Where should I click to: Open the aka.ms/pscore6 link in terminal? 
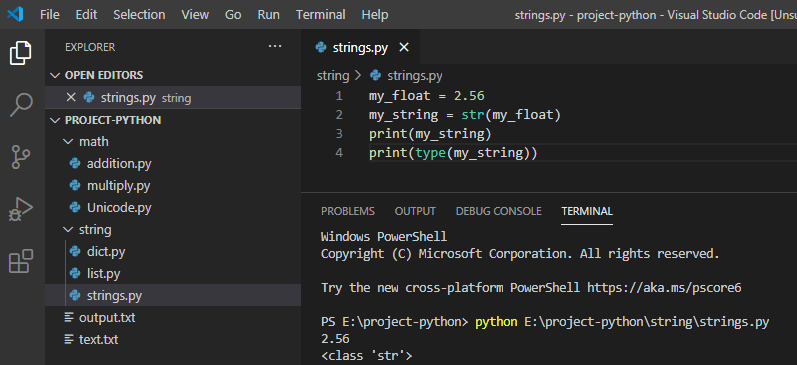pyautogui.click(x=664, y=288)
